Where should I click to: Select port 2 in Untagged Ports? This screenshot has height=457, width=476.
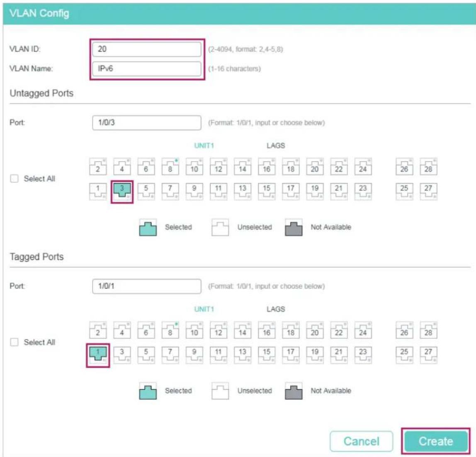(98, 166)
